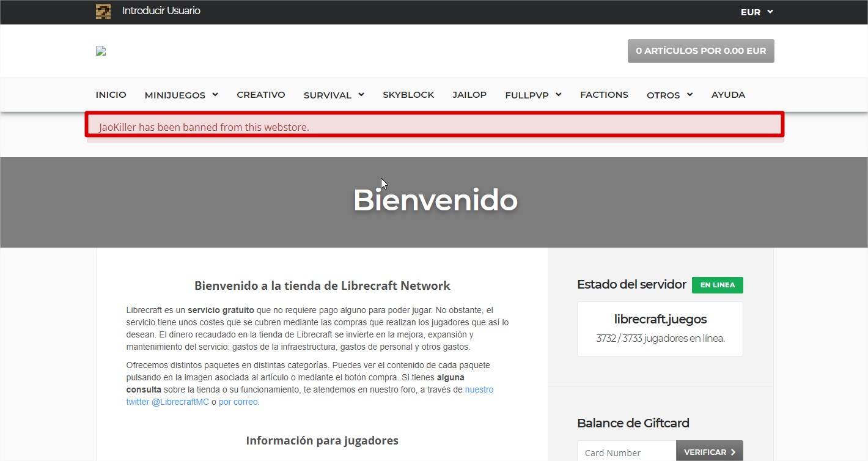The height and width of the screenshot is (461, 868).
Task: Click Bienvenido a la tienda de Librecraft Network heading
Action: pyautogui.click(x=322, y=286)
